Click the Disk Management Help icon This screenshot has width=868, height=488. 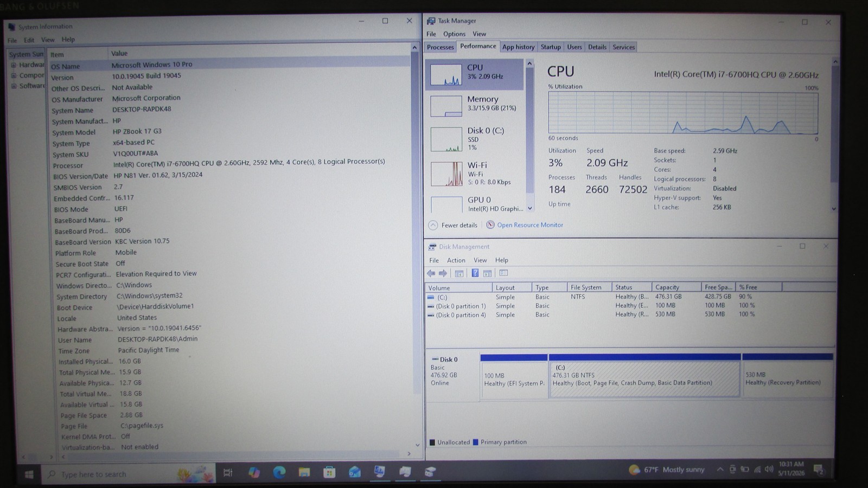point(475,273)
